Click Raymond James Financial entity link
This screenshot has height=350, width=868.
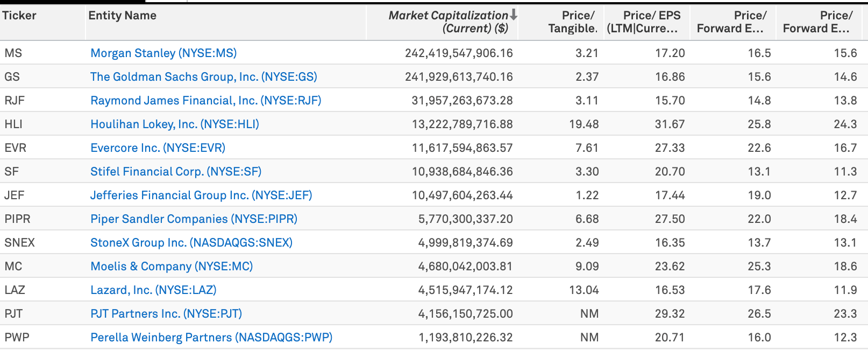click(x=205, y=101)
